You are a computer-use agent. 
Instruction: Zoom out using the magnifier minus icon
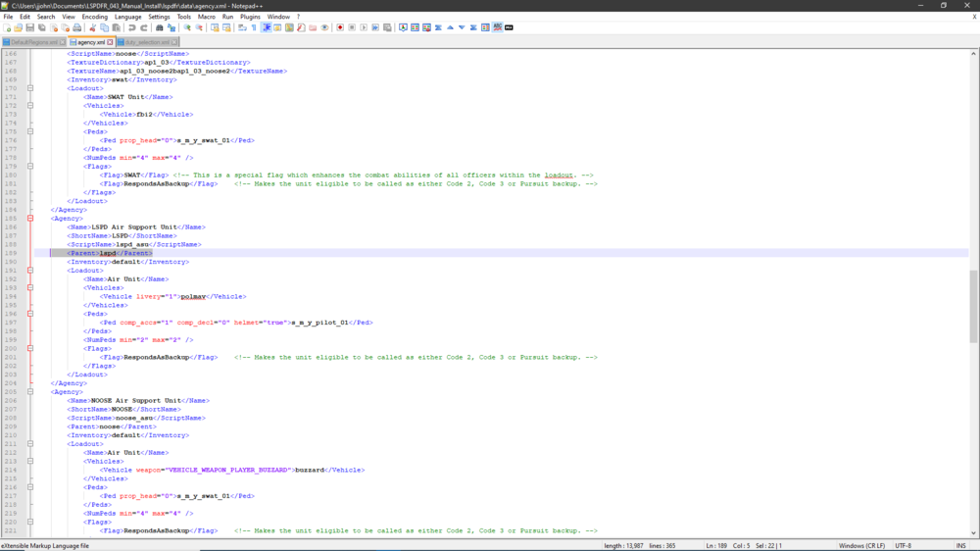[x=199, y=27]
